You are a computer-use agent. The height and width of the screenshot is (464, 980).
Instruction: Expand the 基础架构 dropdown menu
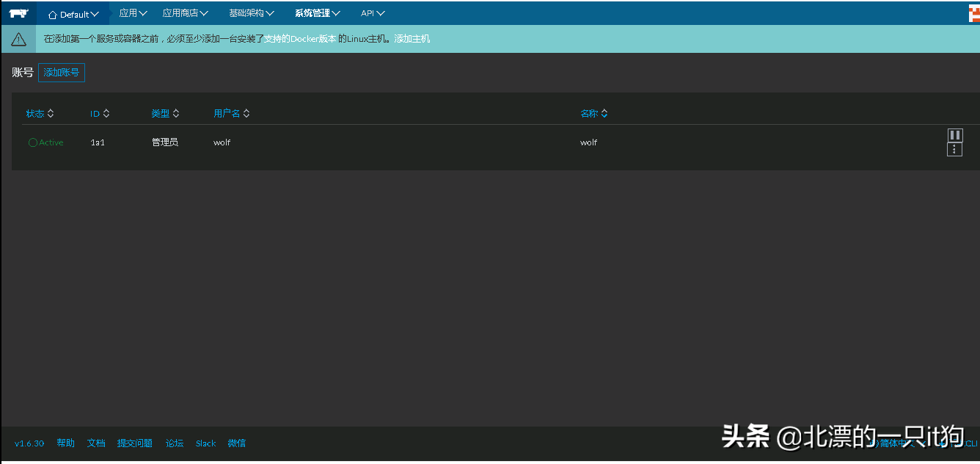click(251, 13)
